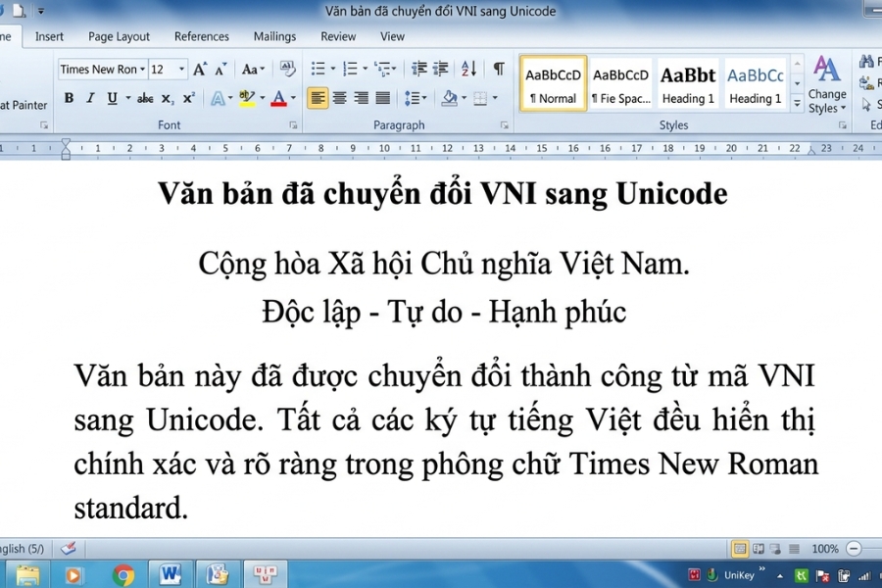This screenshot has height=588, width=882.
Task: Apply center alignment to the paragraph
Action: pyautogui.click(x=339, y=98)
